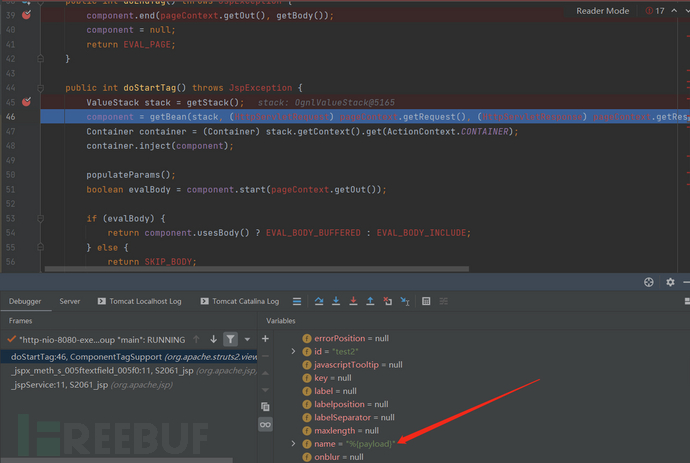
Task: Click the Step Into debugger icon
Action: click(335, 301)
